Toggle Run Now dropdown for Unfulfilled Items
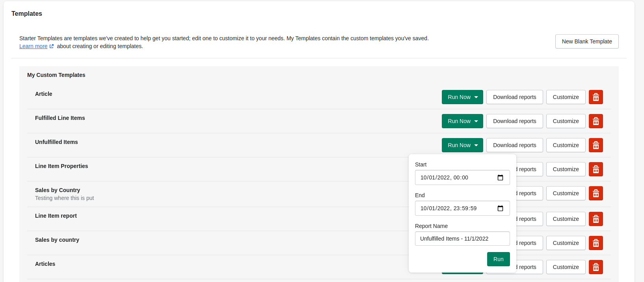 click(462, 145)
